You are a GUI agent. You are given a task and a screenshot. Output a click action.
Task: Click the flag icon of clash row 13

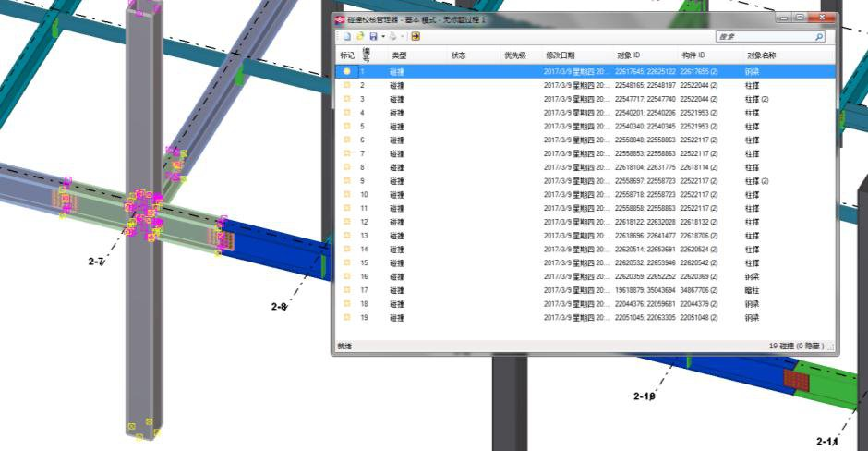pos(346,236)
